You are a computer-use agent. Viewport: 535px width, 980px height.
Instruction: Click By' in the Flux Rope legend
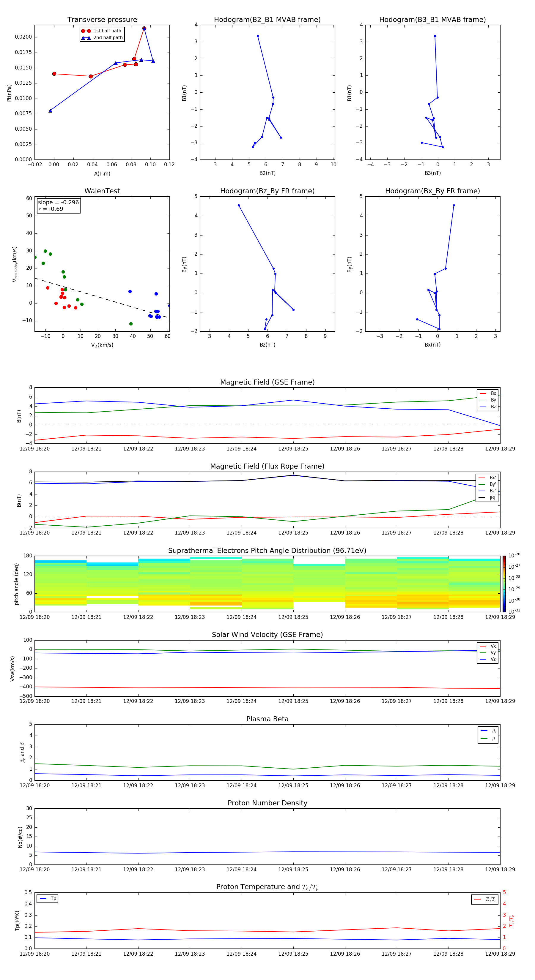tap(493, 484)
